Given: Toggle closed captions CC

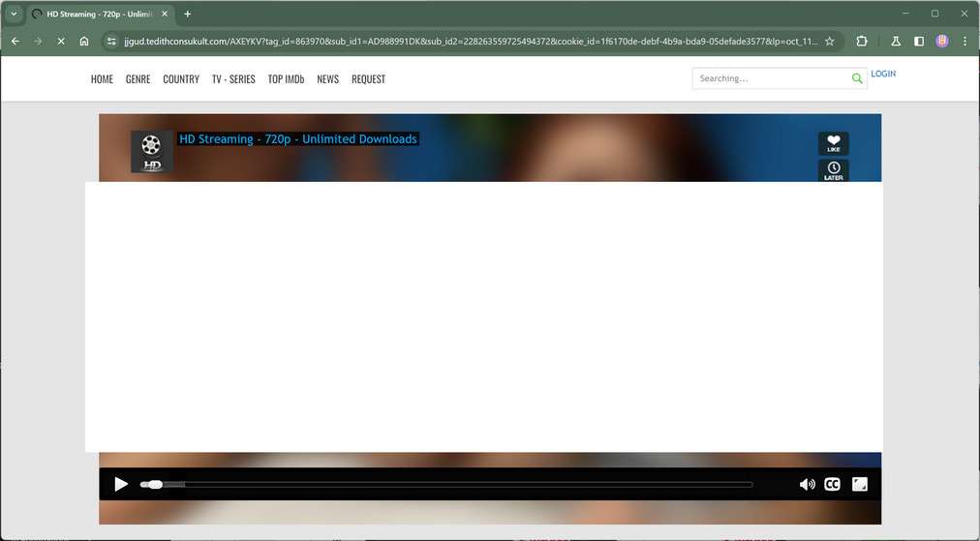Looking at the screenshot, I should pos(832,484).
